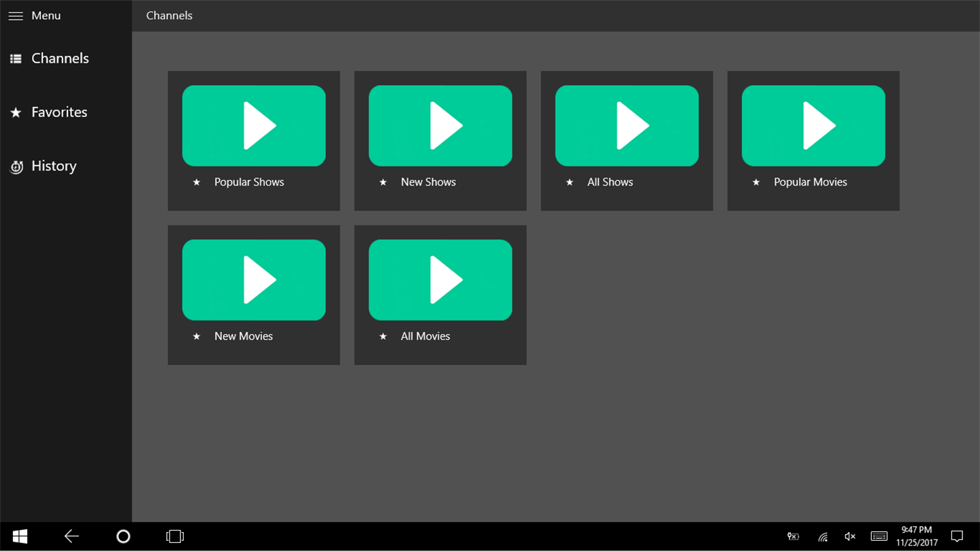
Task: Open the Popular Movies play tile
Action: 813,126
